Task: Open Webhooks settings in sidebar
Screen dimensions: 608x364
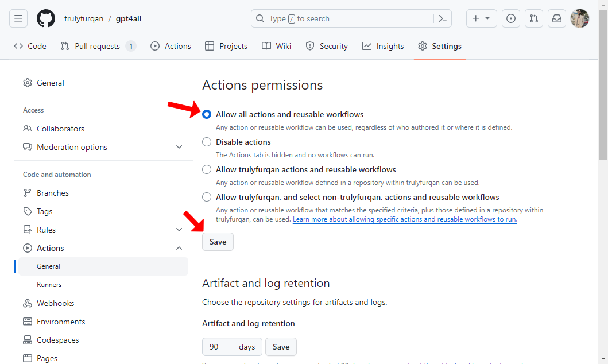Action: click(x=55, y=303)
